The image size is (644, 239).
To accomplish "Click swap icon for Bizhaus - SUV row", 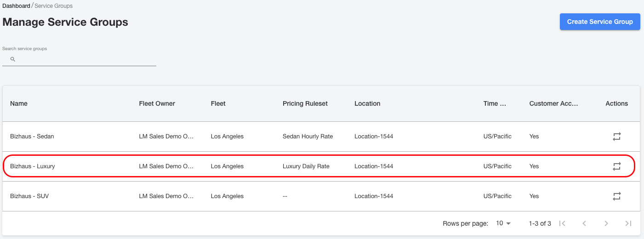I will 616,196.
